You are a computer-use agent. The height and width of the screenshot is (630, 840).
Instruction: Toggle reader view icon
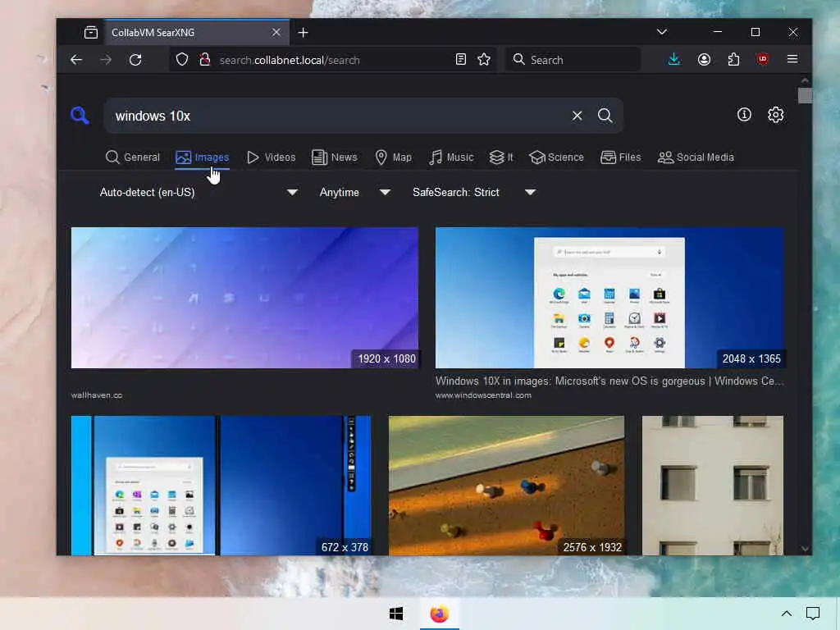(461, 59)
